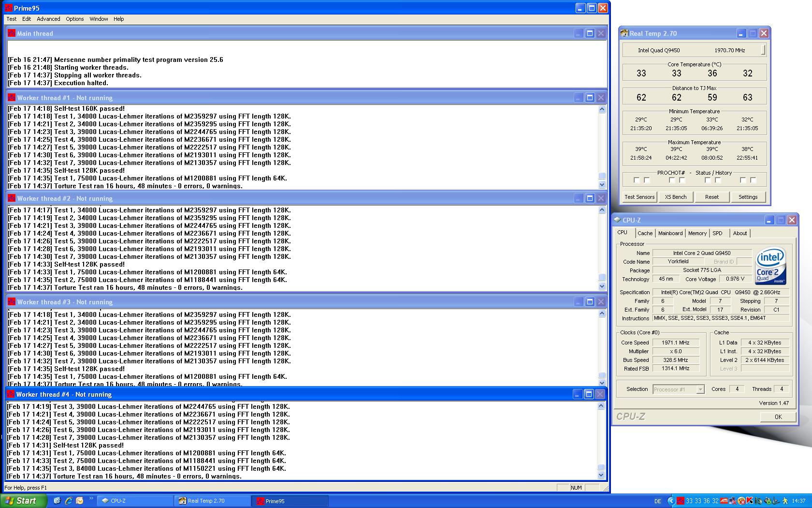The height and width of the screenshot is (508, 812).
Task: Click the orange red-X alert tray icon
Action: point(741,501)
